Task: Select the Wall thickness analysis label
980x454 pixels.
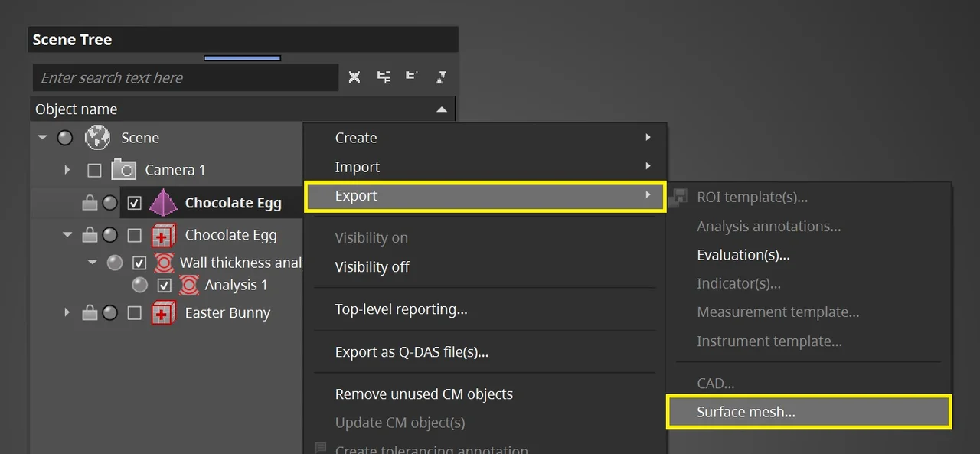Action: (242, 263)
